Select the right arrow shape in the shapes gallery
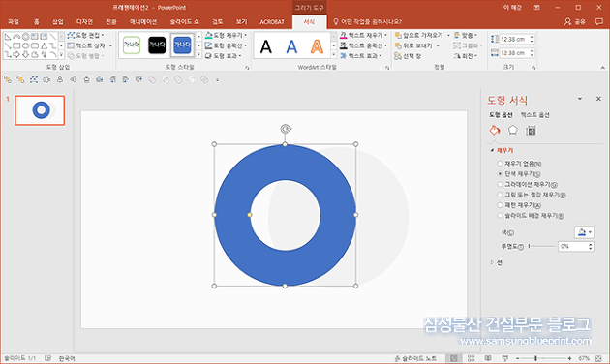 pos(16,55)
